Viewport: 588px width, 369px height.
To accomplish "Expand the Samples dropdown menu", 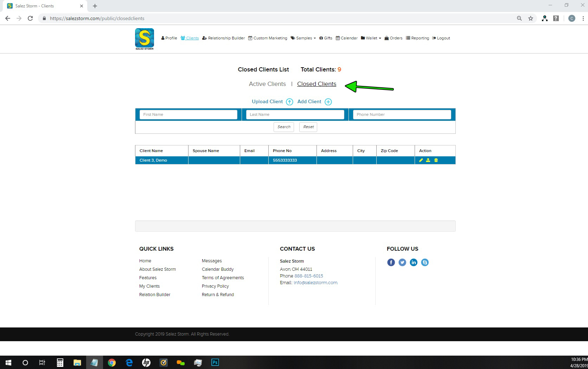I will 303,38.
